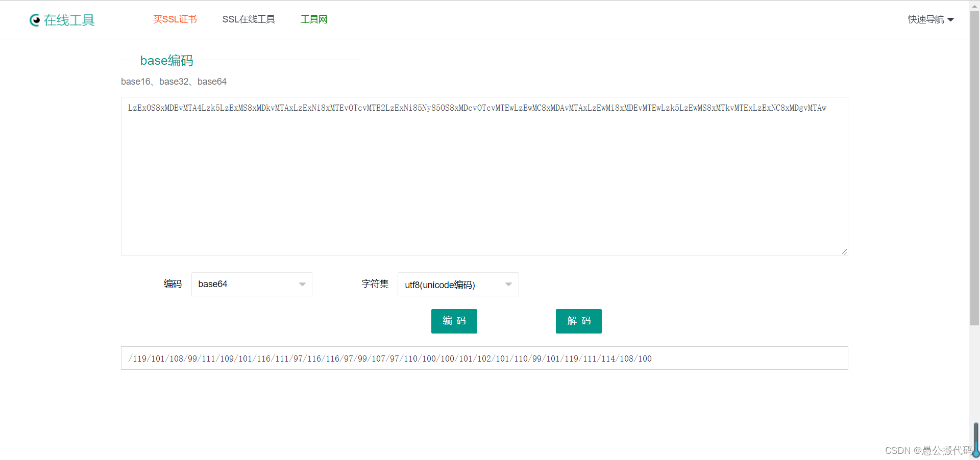
Task: Click the 在线工具 site logo
Action: (x=62, y=20)
